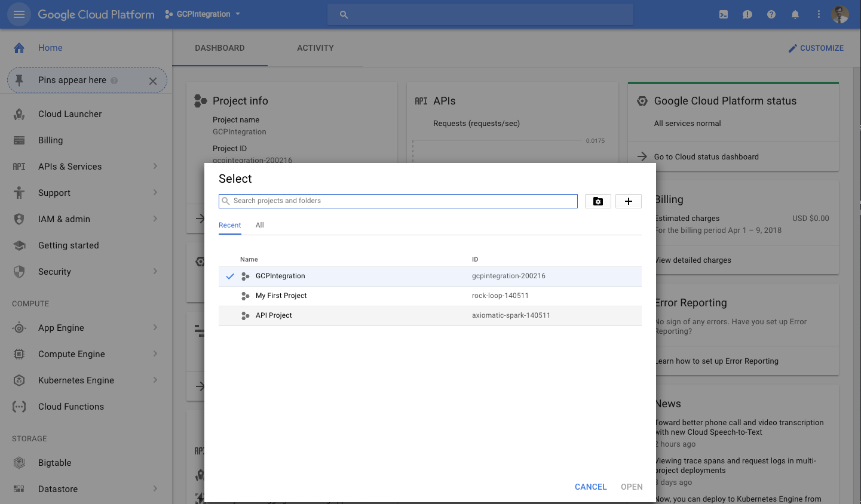Switch to the Activity tab
Screen dimensions: 861x504
[315, 48]
